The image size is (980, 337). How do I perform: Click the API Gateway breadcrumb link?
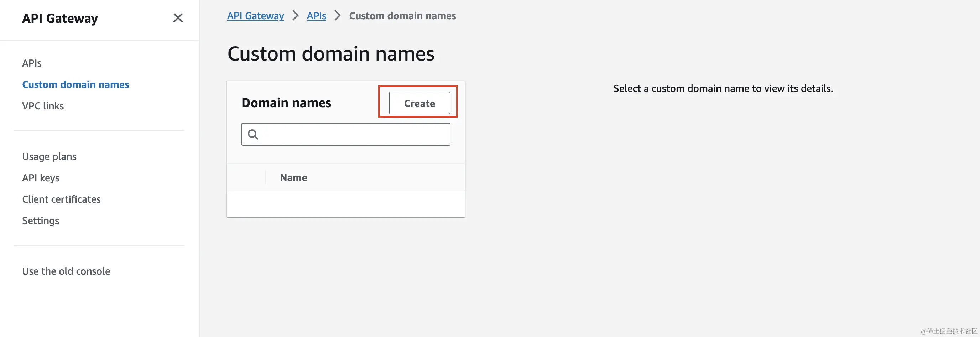click(255, 16)
